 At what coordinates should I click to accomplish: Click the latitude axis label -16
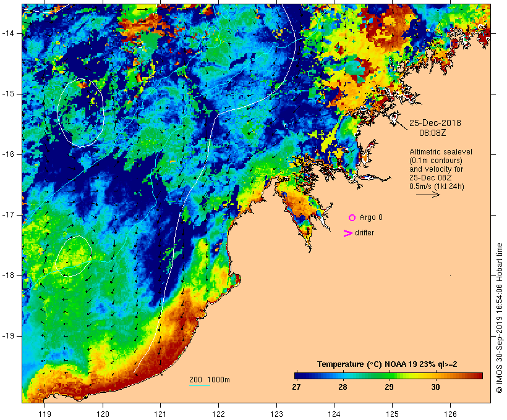click(x=8, y=154)
